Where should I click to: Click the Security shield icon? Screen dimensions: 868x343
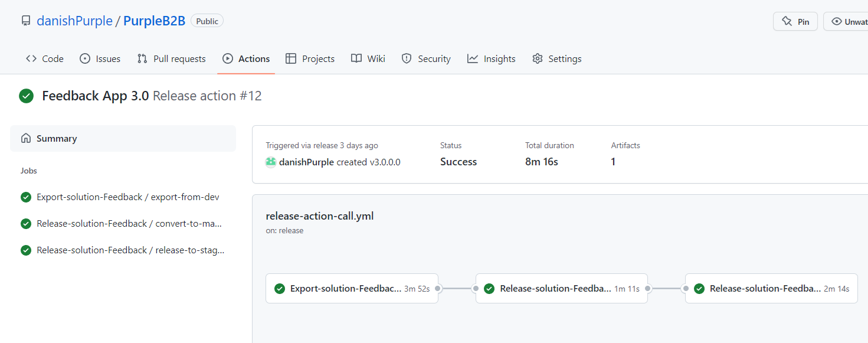click(406, 59)
